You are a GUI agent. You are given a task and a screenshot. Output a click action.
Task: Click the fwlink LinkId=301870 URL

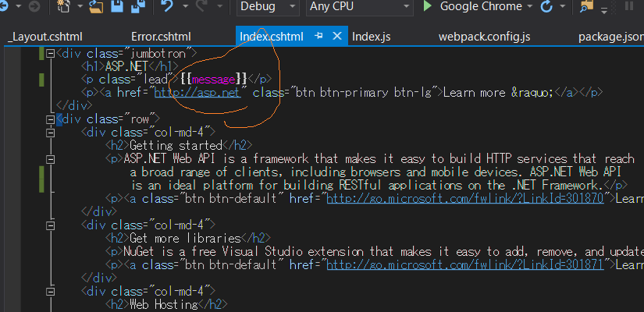click(x=465, y=199)
